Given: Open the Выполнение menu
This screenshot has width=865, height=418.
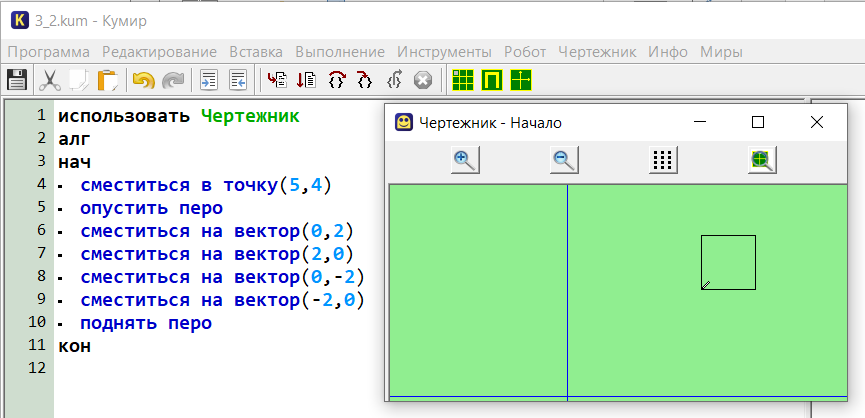Looking at the screenshot, I should tap(340, 52).
